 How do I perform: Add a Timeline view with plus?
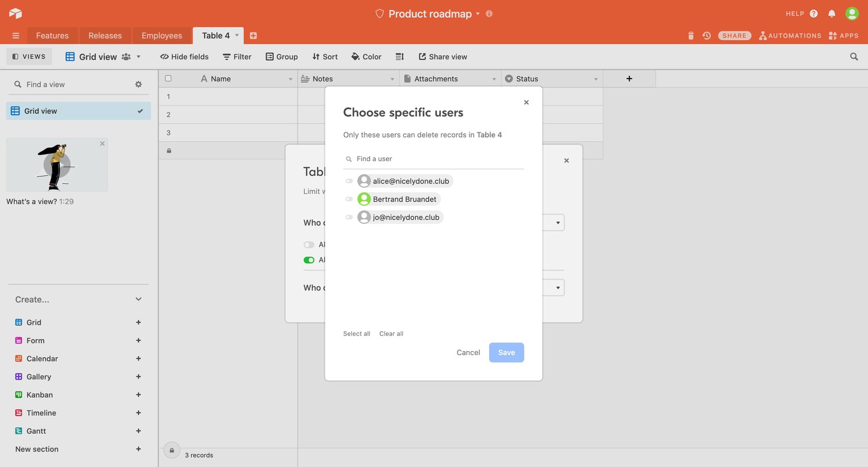(138, 413)
